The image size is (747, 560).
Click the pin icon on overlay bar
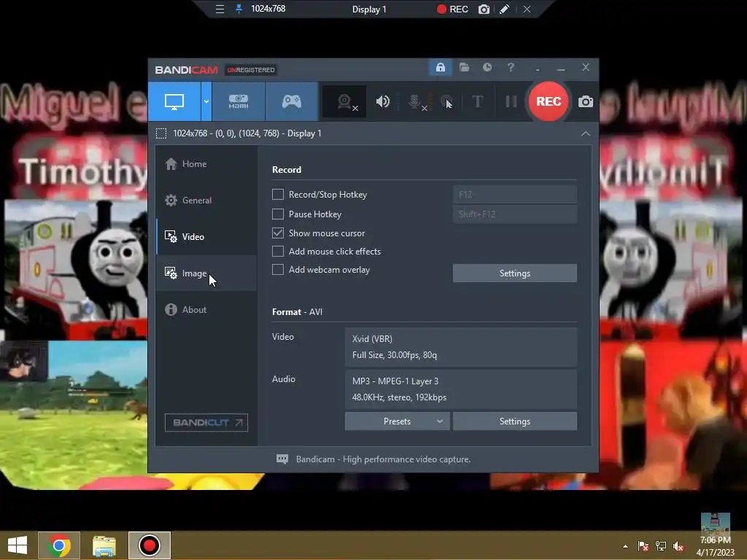(x=239, y=9)
